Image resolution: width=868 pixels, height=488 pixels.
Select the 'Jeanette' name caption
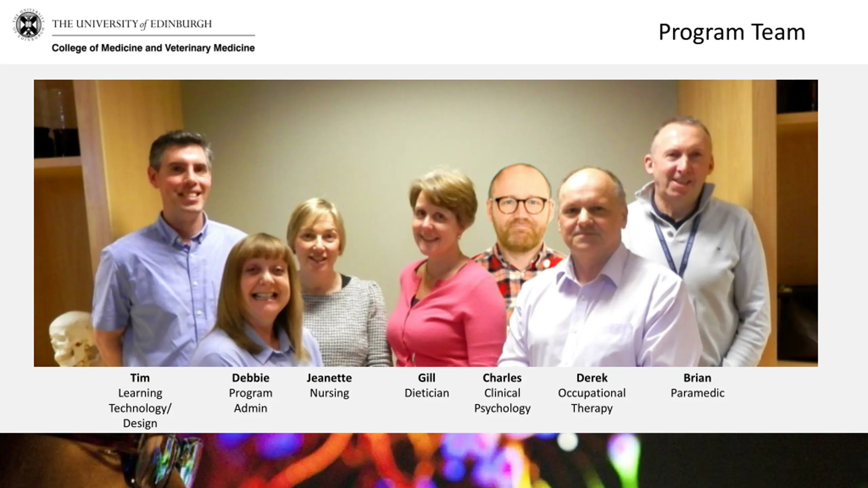pyautogui.click(x=329, y=378)
